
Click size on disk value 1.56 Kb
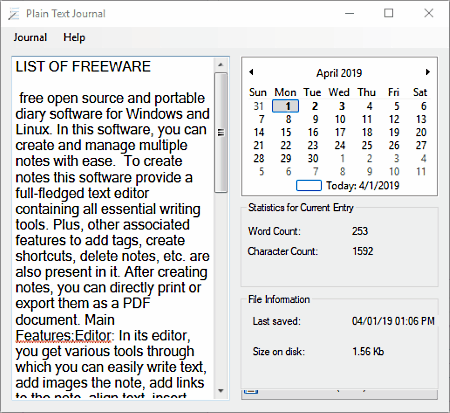coord(368,351)
